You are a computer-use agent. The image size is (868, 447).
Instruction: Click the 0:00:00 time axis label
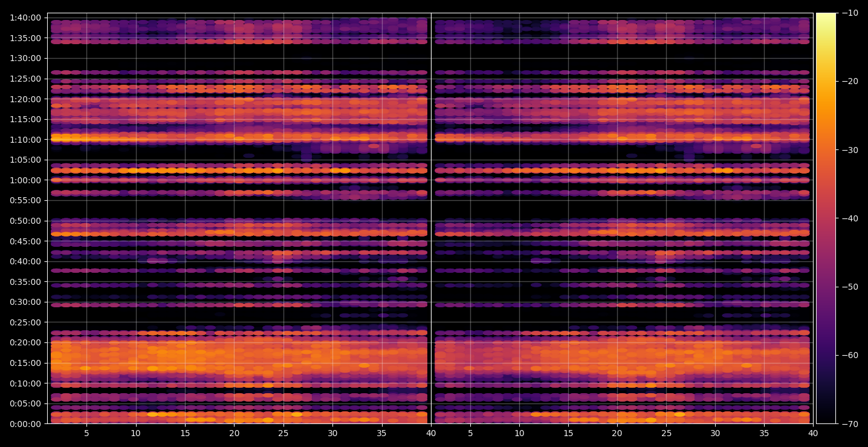[25, 423]
